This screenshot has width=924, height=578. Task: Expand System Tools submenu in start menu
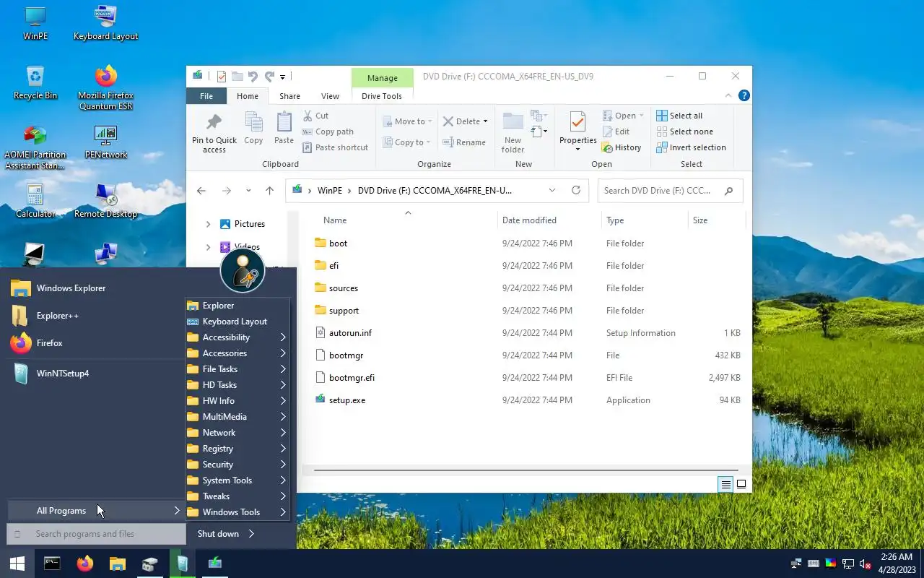pyautogui.click(x=237, y=480)
